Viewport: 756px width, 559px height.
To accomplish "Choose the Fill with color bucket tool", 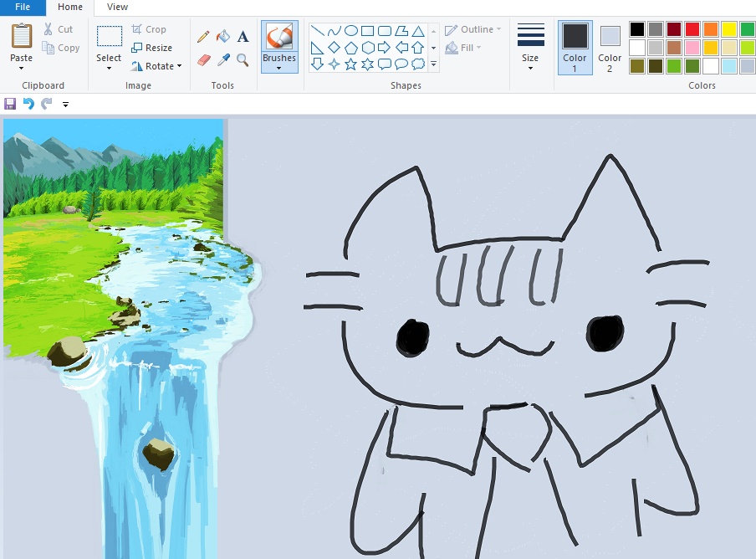I will point(222,37).
